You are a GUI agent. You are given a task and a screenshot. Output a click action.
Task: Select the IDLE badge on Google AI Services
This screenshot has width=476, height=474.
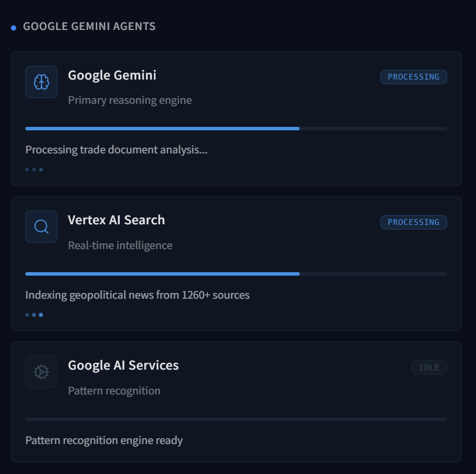pyautogui.click(x=429, y=368)
